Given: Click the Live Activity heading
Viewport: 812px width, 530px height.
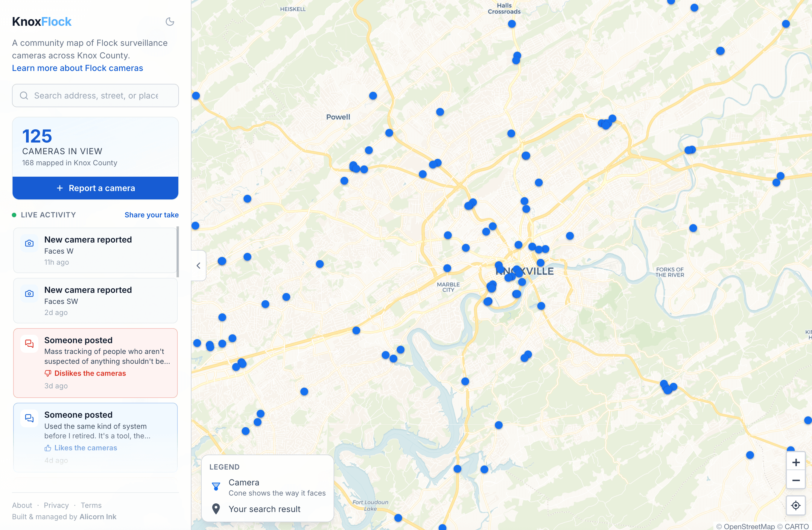Looking at the screenshot, I should pyautogui.click(x=48, y=215).
